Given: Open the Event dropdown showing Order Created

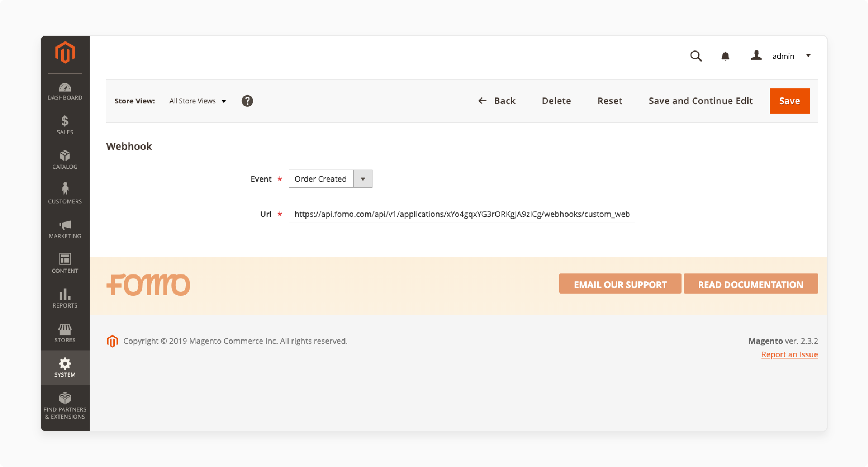Looking at the screenshot, I should 330,179.
